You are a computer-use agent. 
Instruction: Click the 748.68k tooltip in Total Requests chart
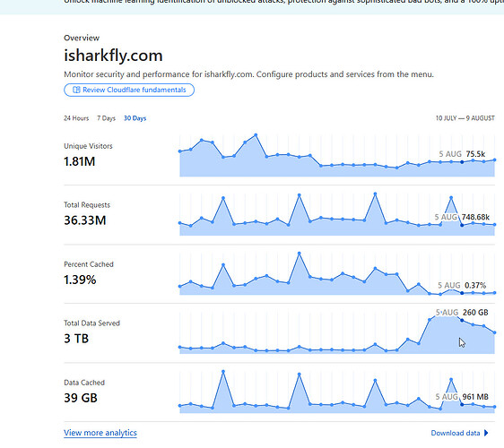[462, 217]
